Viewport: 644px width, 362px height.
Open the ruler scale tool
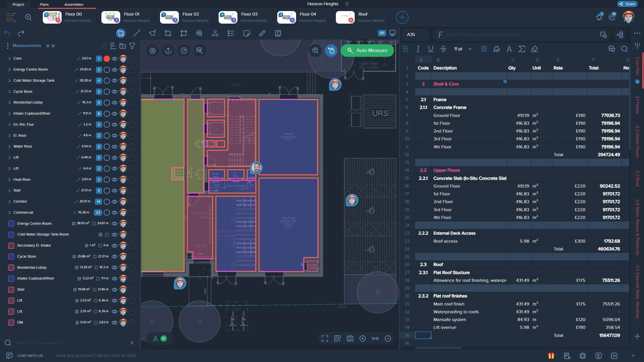(262, 33)
